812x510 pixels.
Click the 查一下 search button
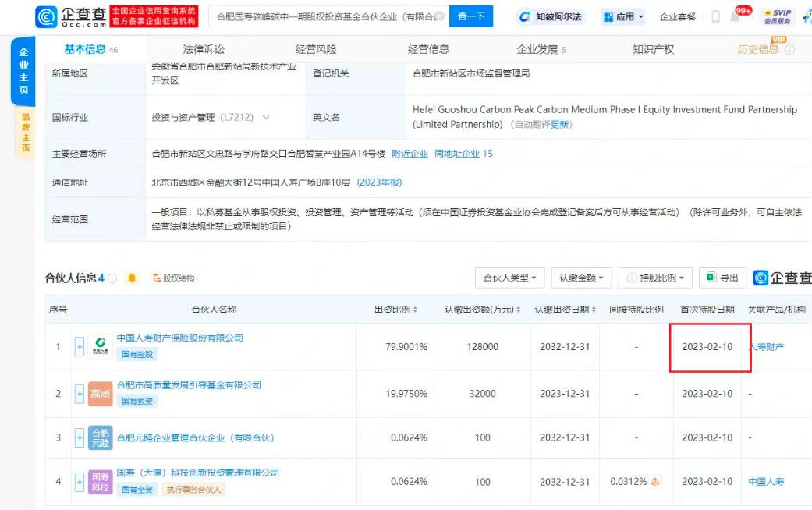pyautogui.click(x=470, y=16)
